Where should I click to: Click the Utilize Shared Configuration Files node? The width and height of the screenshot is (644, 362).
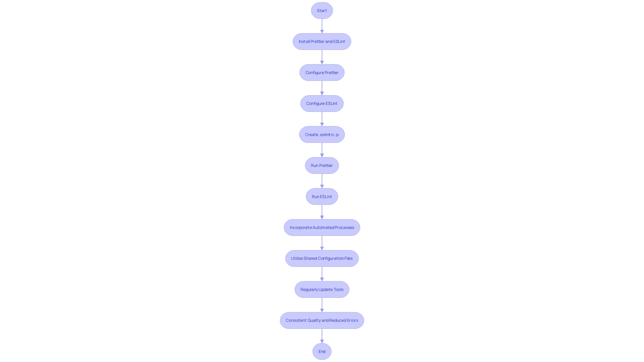tap(322, 258)
